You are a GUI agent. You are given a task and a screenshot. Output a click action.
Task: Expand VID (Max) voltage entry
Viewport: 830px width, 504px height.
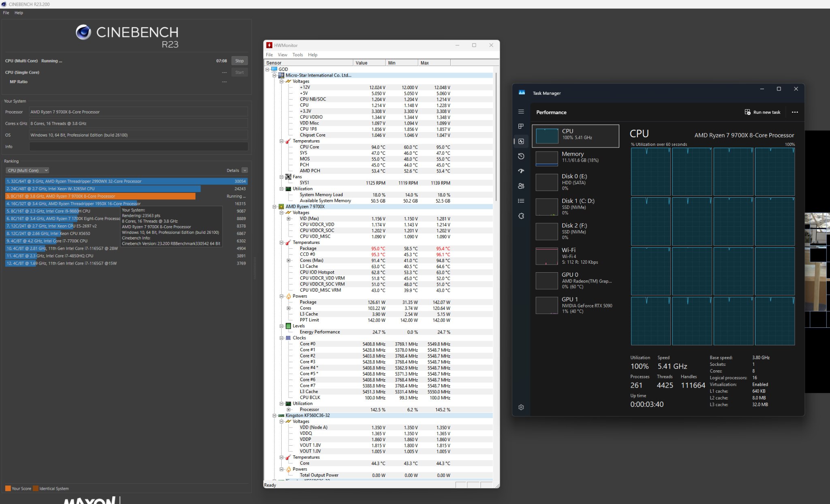pos(289,219)
